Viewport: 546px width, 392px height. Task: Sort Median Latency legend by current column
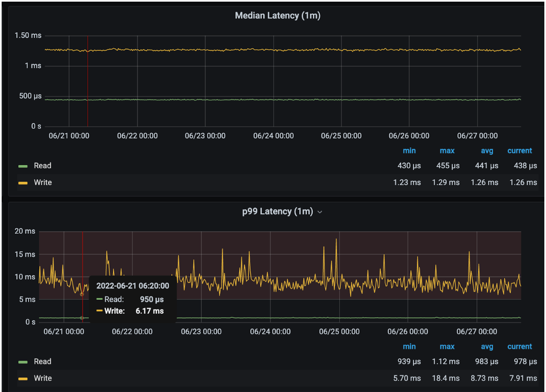[x=520, y=151]
